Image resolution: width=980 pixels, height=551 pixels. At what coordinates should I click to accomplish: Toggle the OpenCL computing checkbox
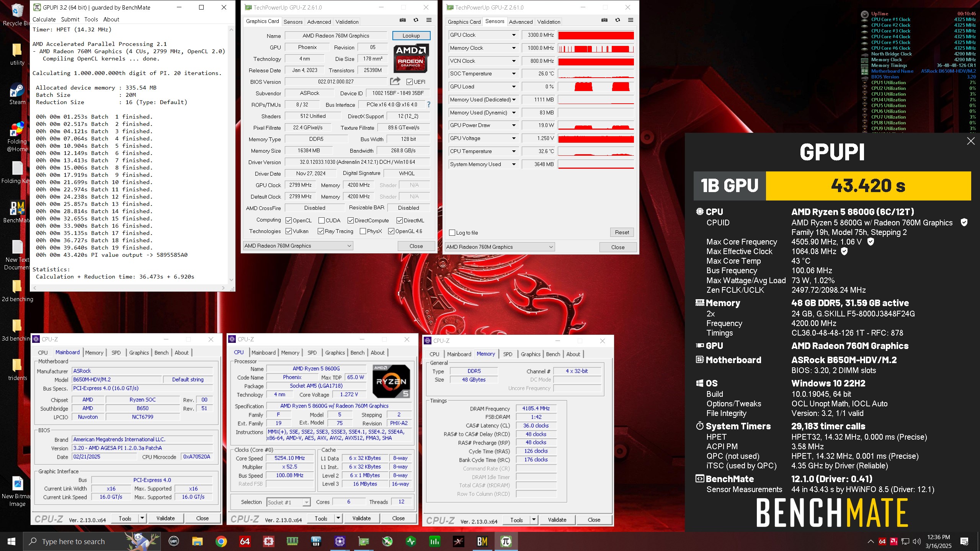289,220
